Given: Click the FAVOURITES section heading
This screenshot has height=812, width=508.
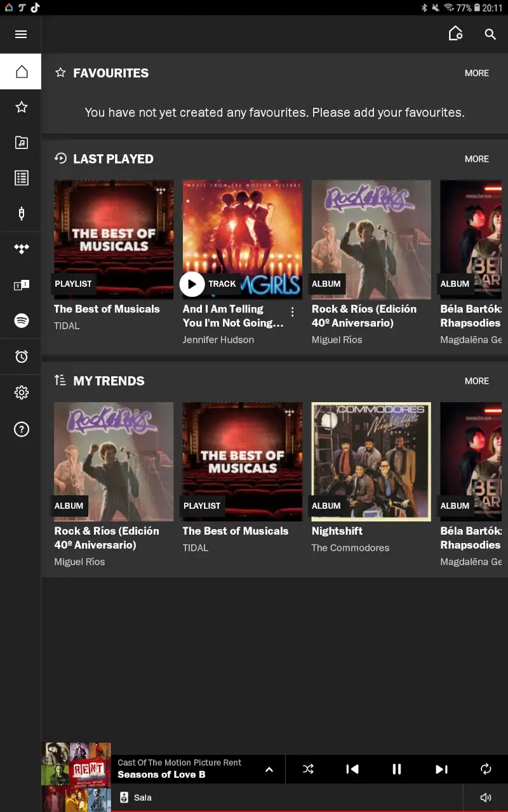Looking at the screenshot, I should pos(111,73).
